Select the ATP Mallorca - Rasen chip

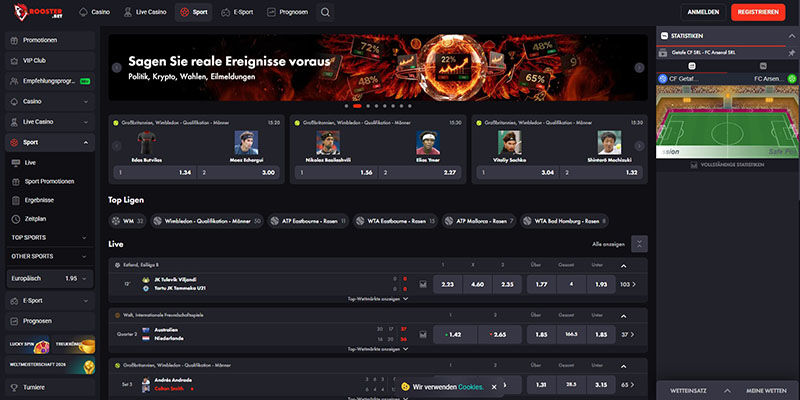click(x=479, y=221)
